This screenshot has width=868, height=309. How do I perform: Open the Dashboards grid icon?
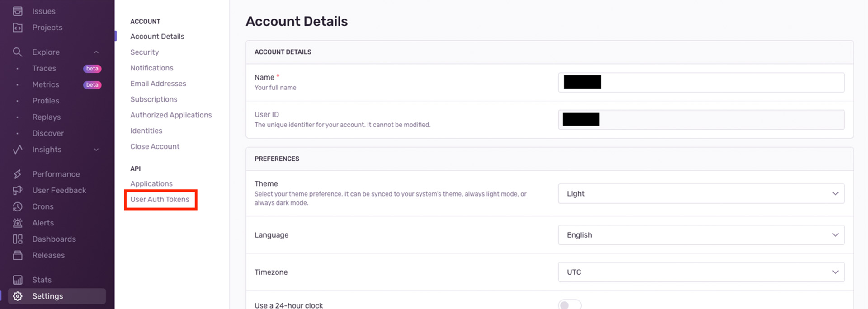pyautogui.click(x=18, y=239)
